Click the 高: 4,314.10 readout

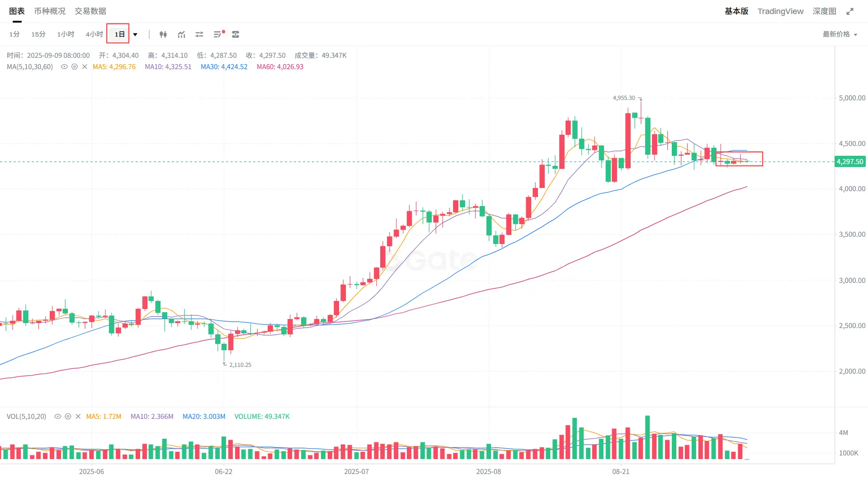(168, 56)
